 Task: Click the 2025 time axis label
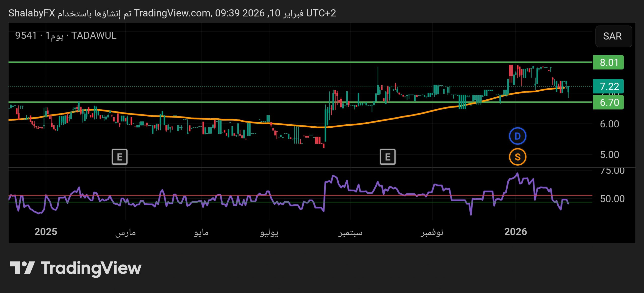[x=46, y=232]
